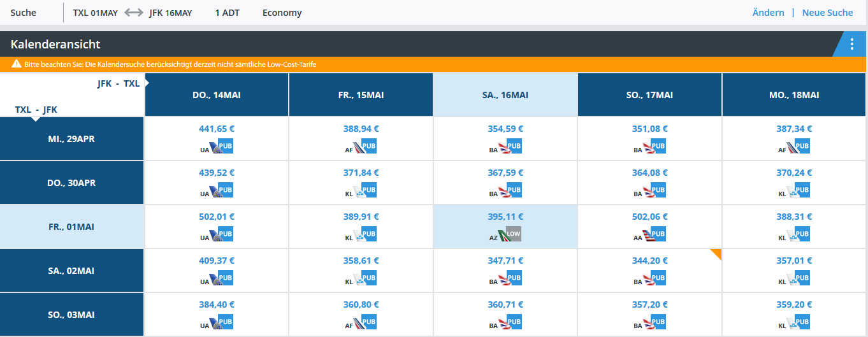
Task: Choose the 395,11 € highlighted fare
Action: tap(505, 217)
